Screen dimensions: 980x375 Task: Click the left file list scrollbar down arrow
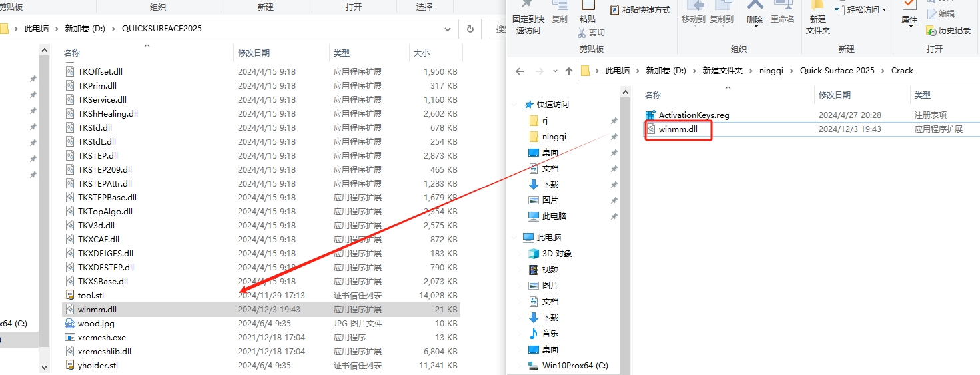pos(45,367)
